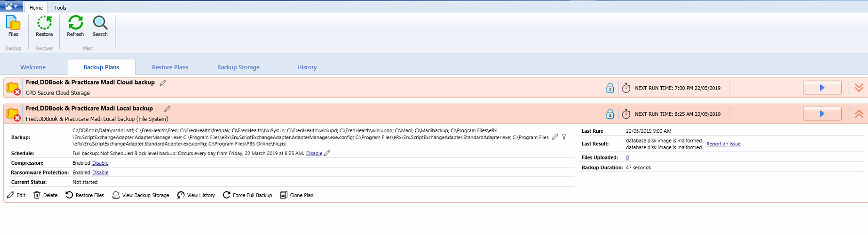Open the application menu dropdown at top-left
Screen dimensions: 868x235
tap(11, 6)
